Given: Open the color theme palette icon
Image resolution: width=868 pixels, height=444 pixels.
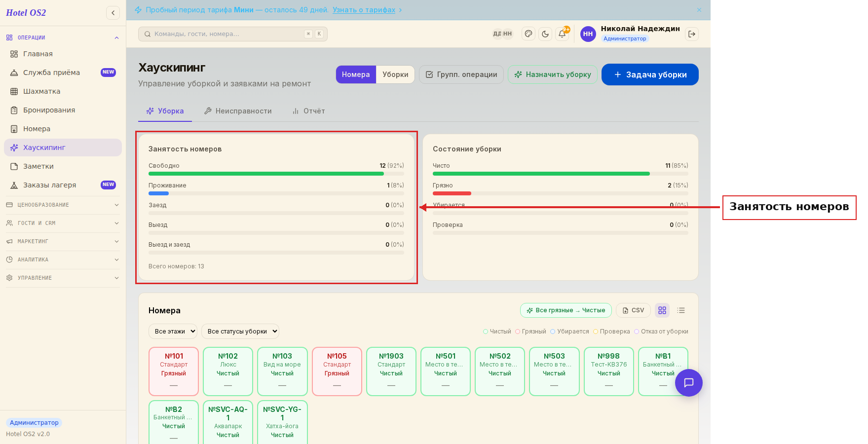Looking at the screenshot, I should (528, 34).
